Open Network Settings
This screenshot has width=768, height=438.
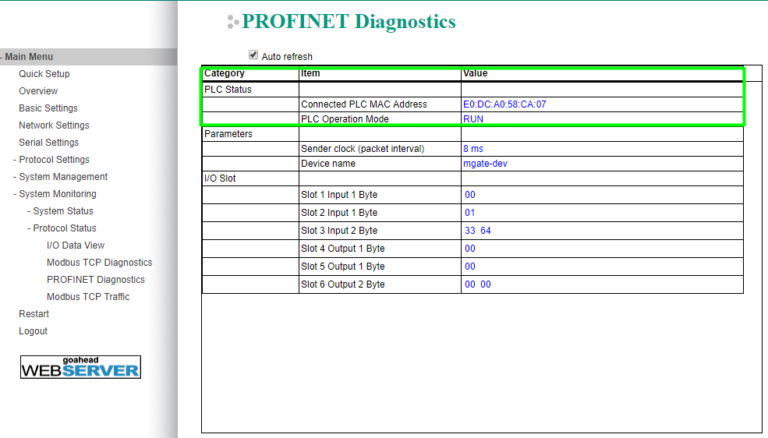(x=54, y=125)
